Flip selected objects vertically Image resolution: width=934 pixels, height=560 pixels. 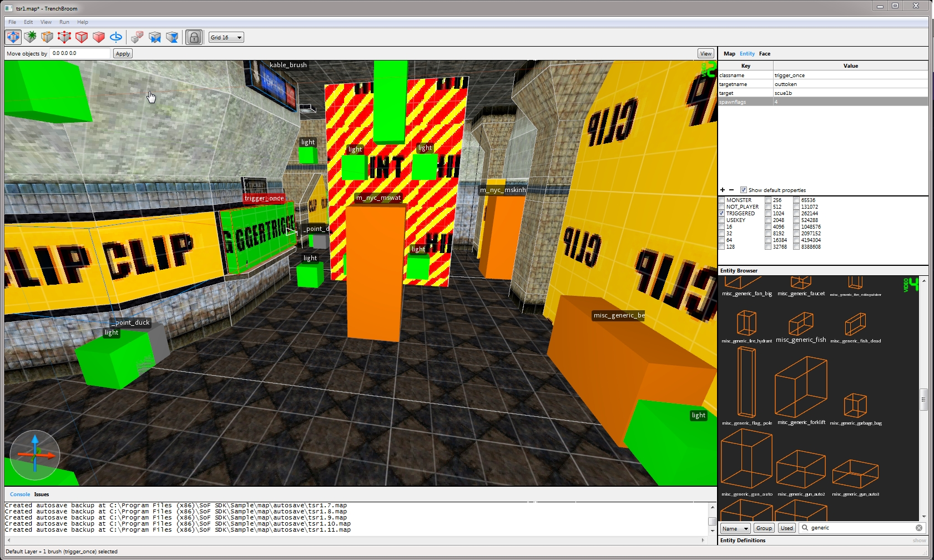[x=172, y=37]
